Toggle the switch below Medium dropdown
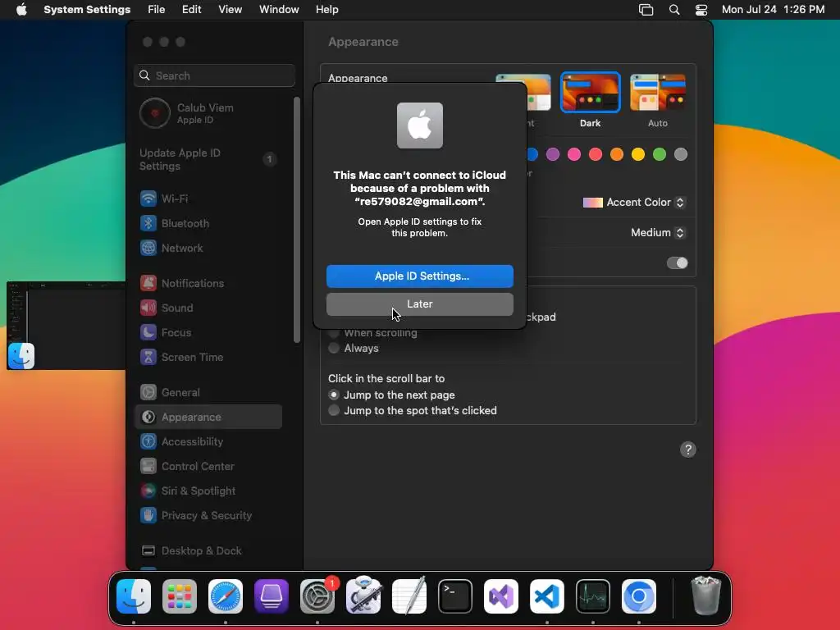The width and height of the screenshot is (840, 630). point(677,263)
